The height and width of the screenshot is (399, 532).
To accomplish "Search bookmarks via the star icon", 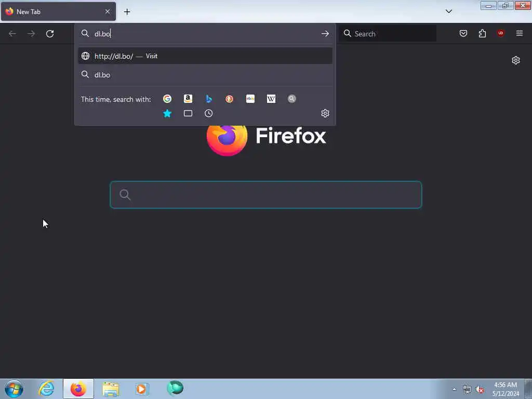I will click(167, 113).
